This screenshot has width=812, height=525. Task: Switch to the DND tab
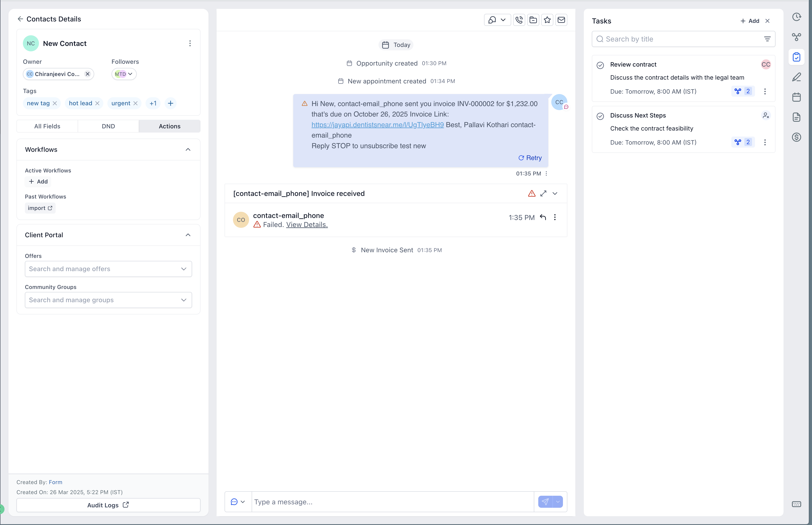pyautogui.click(x=108, y=126)
